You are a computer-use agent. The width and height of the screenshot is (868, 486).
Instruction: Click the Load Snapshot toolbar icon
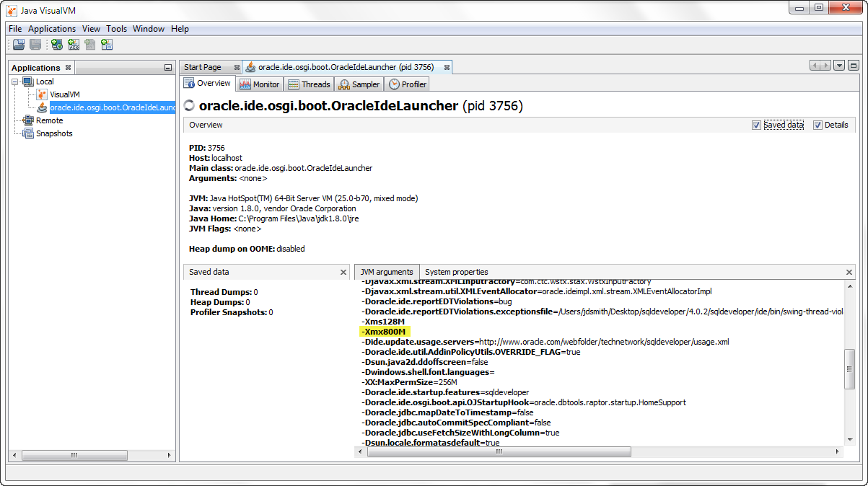(x=19, y=45)
